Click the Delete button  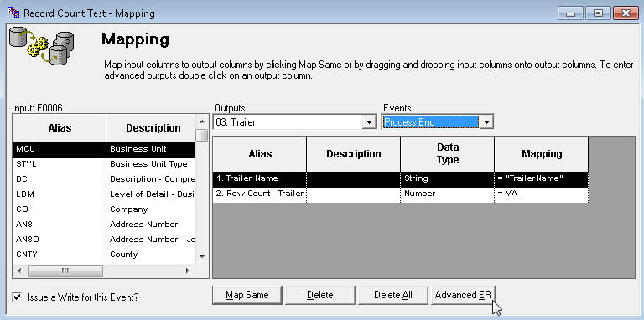point(320,295)
